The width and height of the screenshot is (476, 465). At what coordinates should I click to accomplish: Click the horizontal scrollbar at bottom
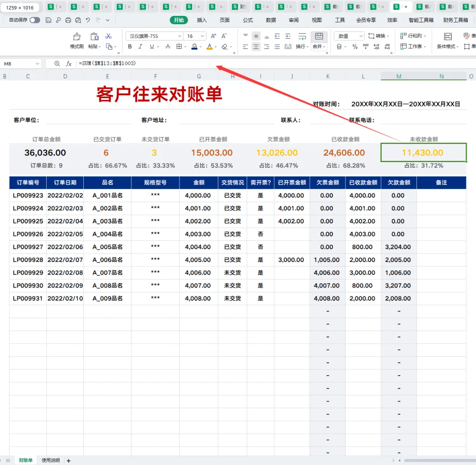[x=439, y=461]
